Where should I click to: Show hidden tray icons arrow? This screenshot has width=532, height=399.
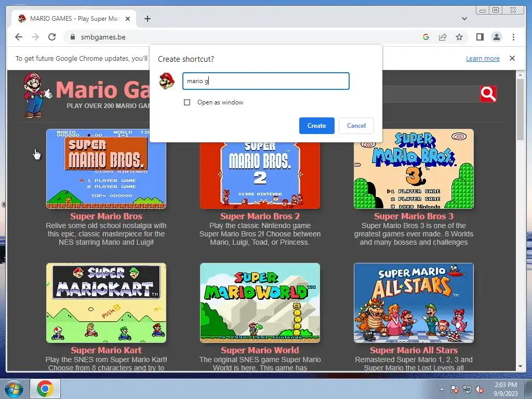[x=442, y=389]
